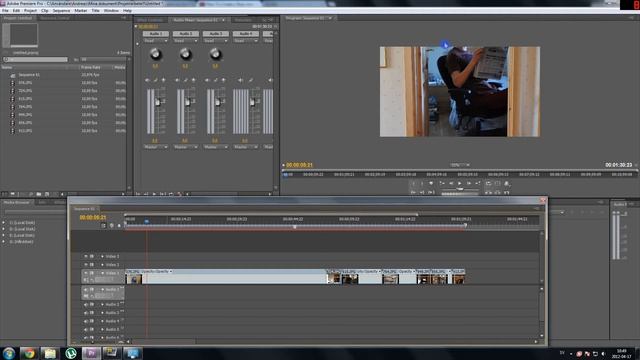640x360 pixels.
Task: Expand the Video 3 track
Action: pyautogui.click(x=102, y=256)
